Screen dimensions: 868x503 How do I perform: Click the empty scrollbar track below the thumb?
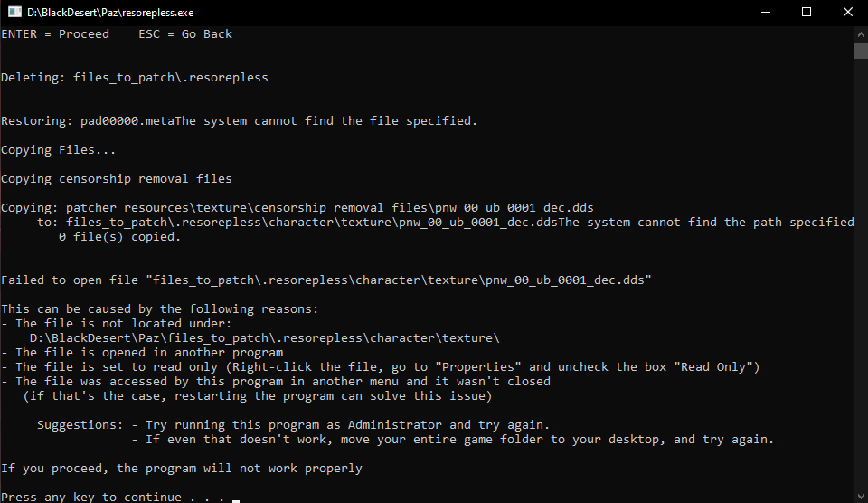(861, 271)
